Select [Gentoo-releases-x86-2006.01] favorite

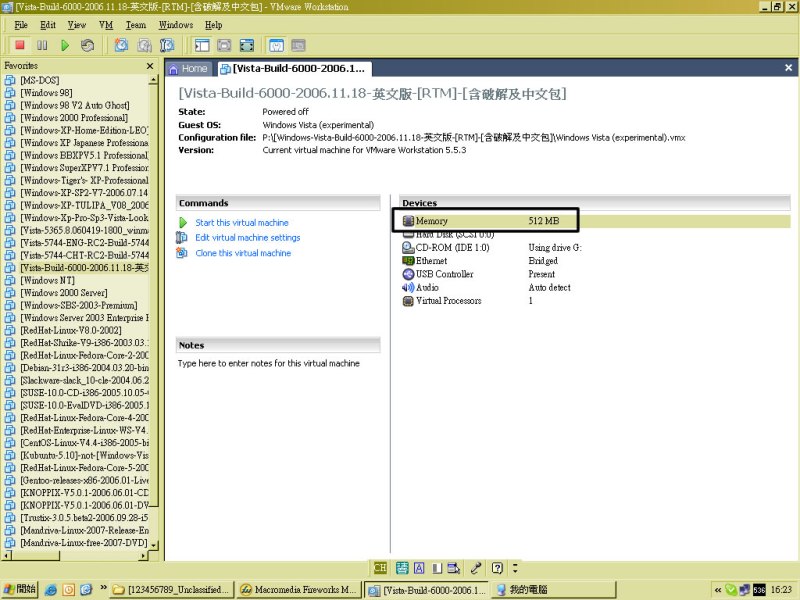pos(84,480)
